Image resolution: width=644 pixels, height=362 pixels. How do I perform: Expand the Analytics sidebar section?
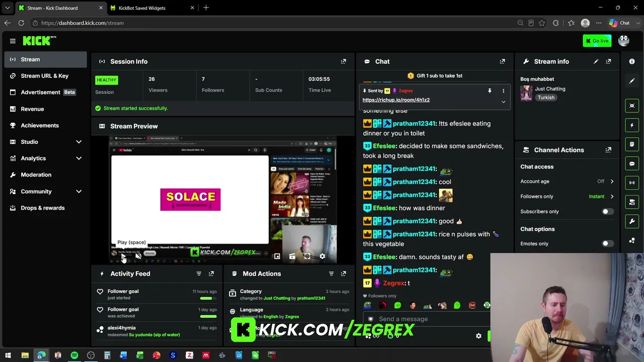coord(78,158)
